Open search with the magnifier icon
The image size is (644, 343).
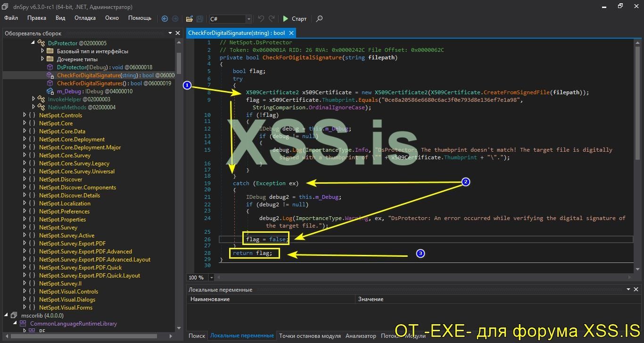pyautogui.click(x=319, y=19)
